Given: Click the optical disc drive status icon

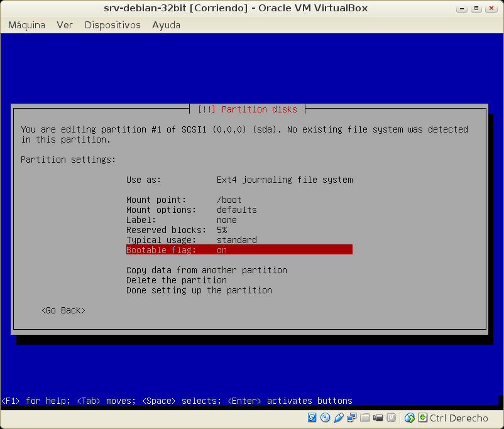Looking at the screenshot, I should tap(325, 418).
